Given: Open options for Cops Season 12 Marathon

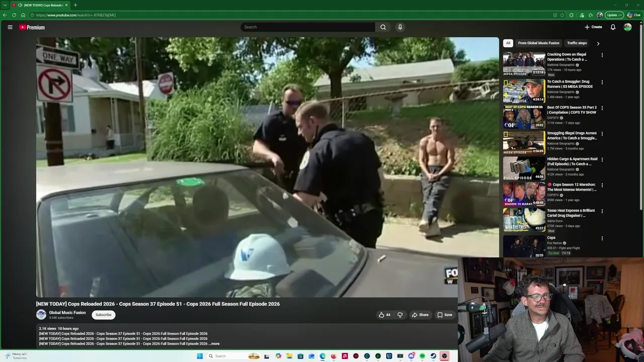Looking at the screenshot, I should (x=602, y=185).
